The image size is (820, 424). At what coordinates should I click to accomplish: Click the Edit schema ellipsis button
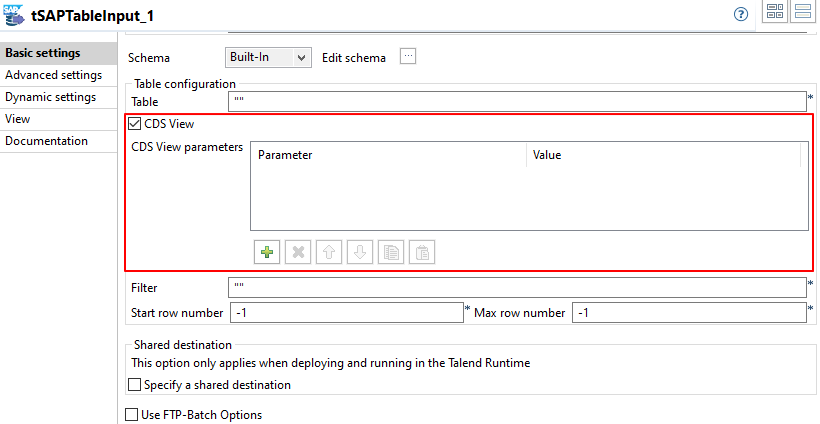pyautogui.click(x=407, y=57)
